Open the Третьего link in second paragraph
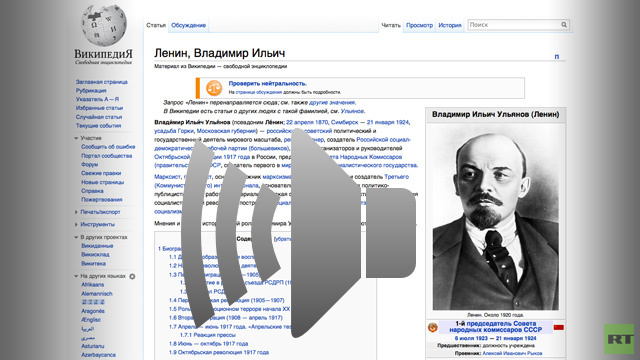The width and height of the screenshot is (640, 360). [x=396, y=177]
